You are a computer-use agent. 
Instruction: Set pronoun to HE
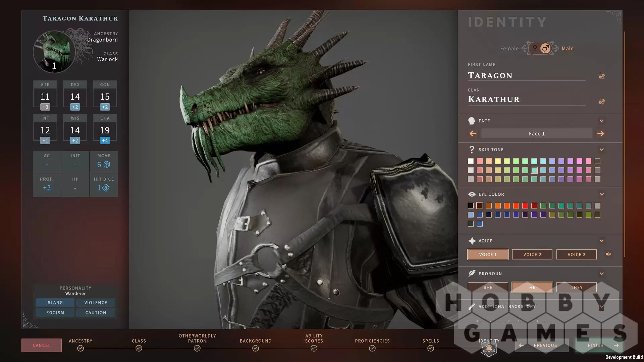tap(532, 287)
